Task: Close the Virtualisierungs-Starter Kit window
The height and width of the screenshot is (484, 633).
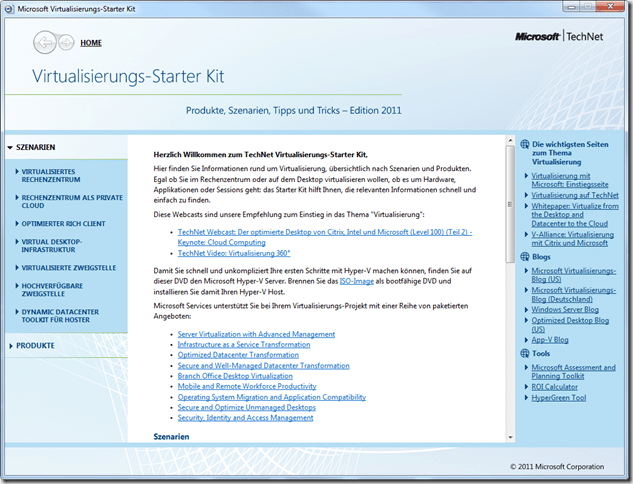Action: coord(611,6)
